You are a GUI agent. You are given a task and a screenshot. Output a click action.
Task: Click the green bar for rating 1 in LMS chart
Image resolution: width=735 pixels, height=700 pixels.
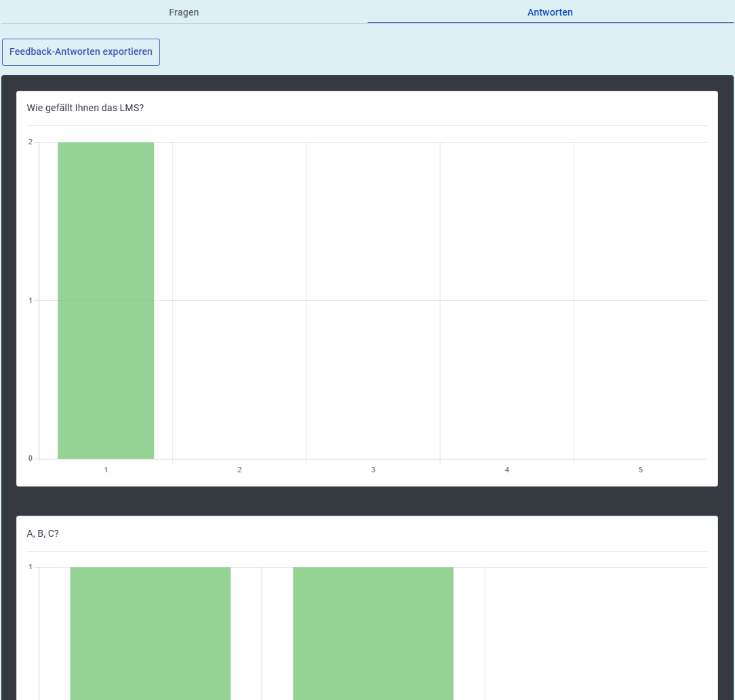pyautogui.click(x=106, y=300)
